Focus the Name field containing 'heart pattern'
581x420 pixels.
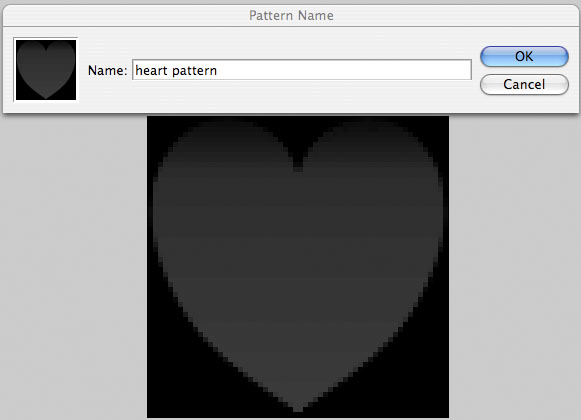(302, 70)
